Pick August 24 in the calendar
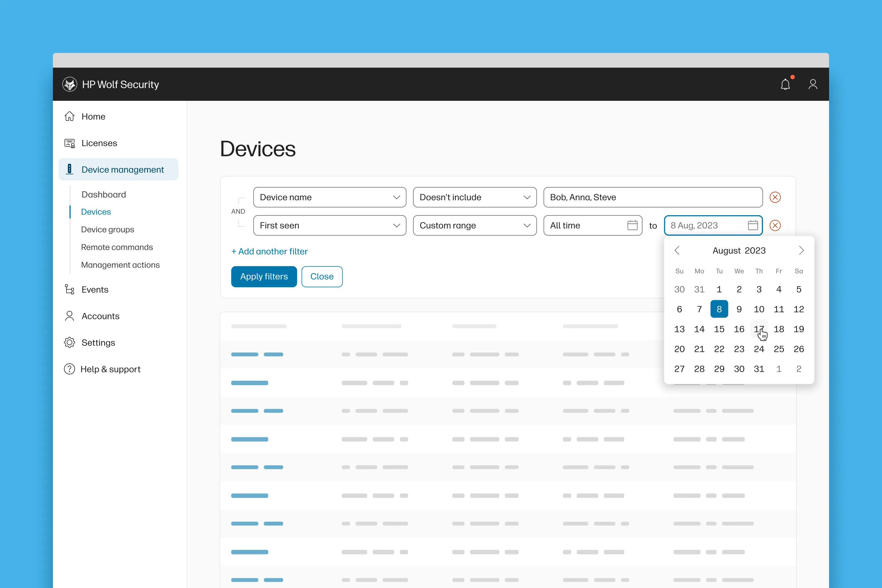 pos(759,349)
